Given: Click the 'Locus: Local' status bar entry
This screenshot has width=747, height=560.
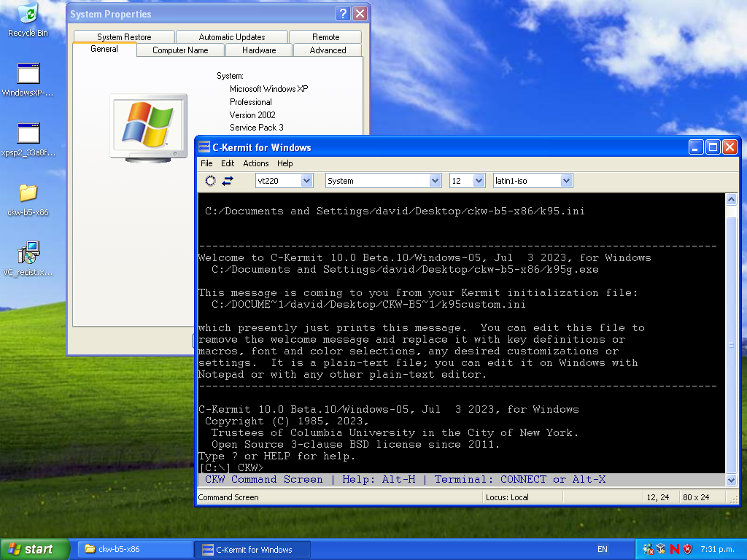Looking at the screenshot, I should coord(508,497).
